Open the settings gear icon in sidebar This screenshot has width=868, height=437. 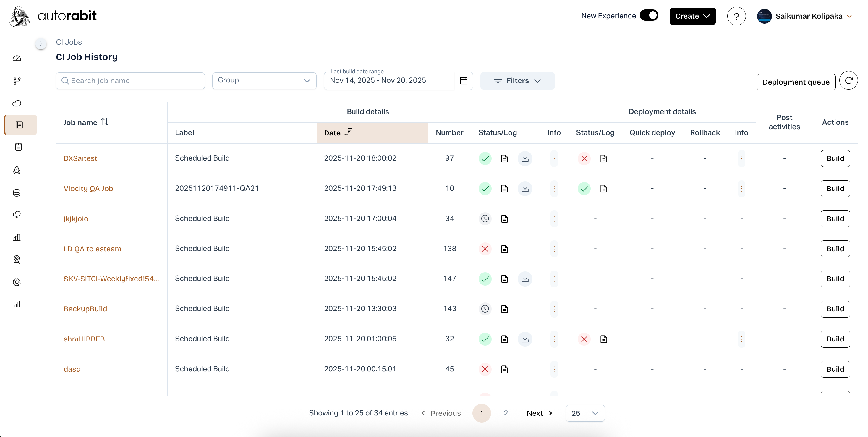coord(17,282)
